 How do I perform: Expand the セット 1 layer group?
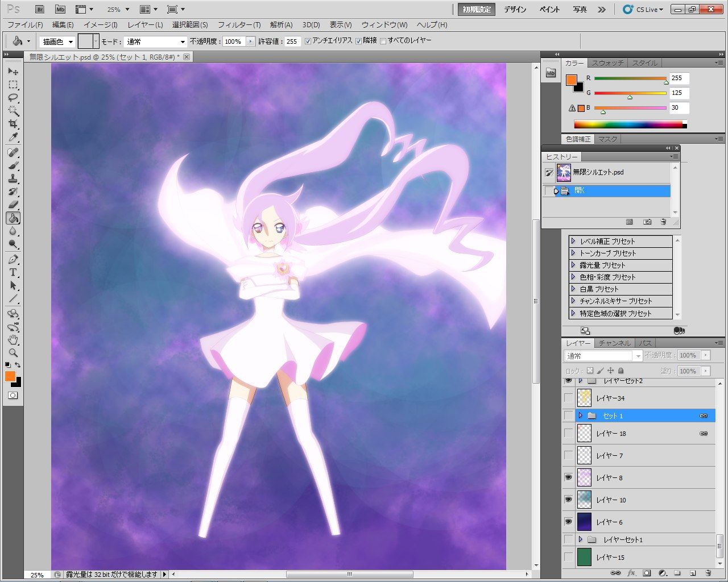pos(581,416)
